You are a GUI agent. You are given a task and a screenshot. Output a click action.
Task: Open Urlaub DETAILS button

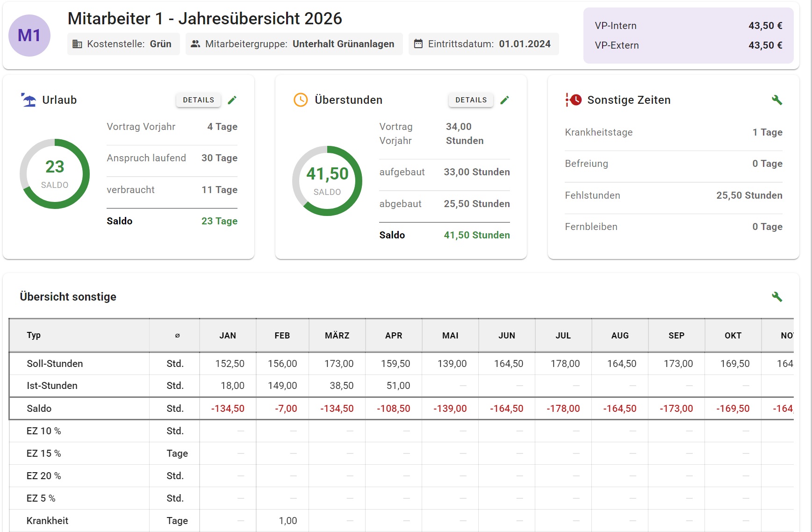(198, 100)
